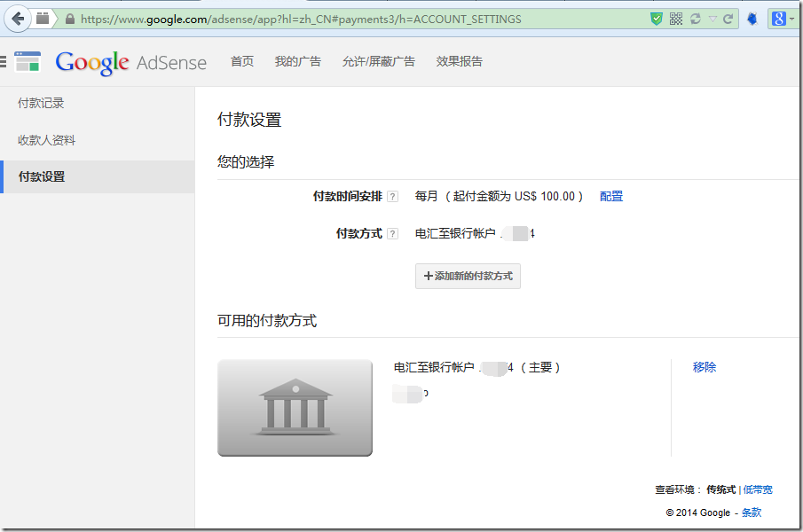Click help icon next to 付款方式
803x532 pixels.
393,234
